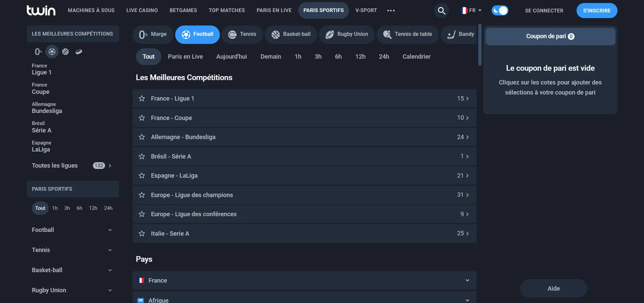Toggle the dark/light theme switch
Image resolution: width=644 pixels, height=303 pixels.
tap(500, 10)
